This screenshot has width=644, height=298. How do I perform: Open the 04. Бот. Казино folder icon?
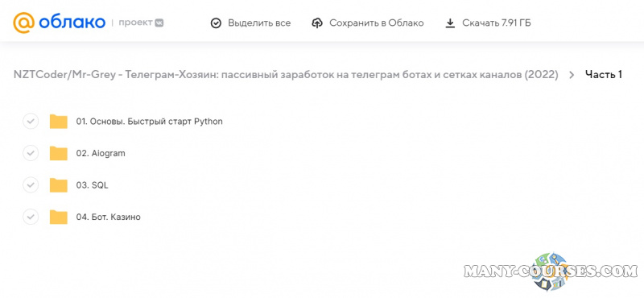59,217
